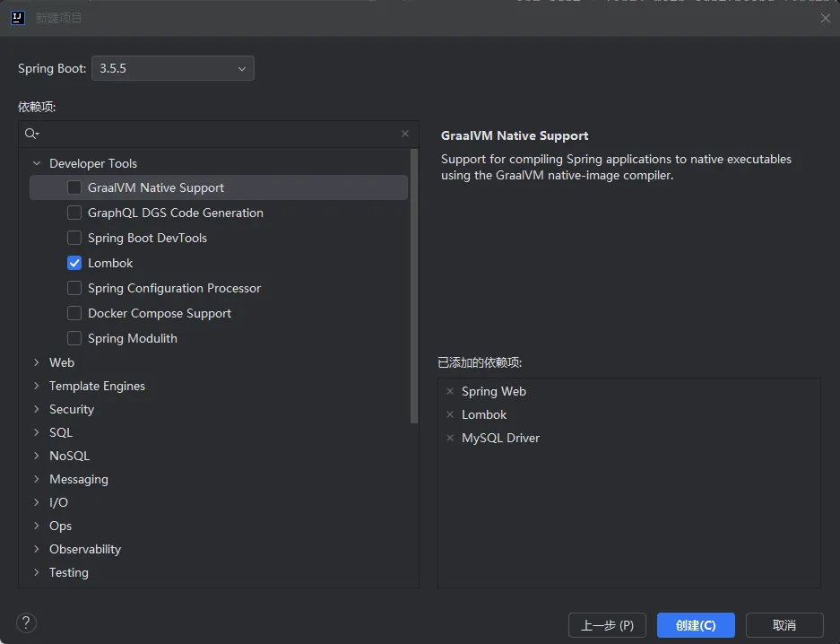Check Spring Modulith dependency
The height and width of the screenshot is (644, 840).
74,339
